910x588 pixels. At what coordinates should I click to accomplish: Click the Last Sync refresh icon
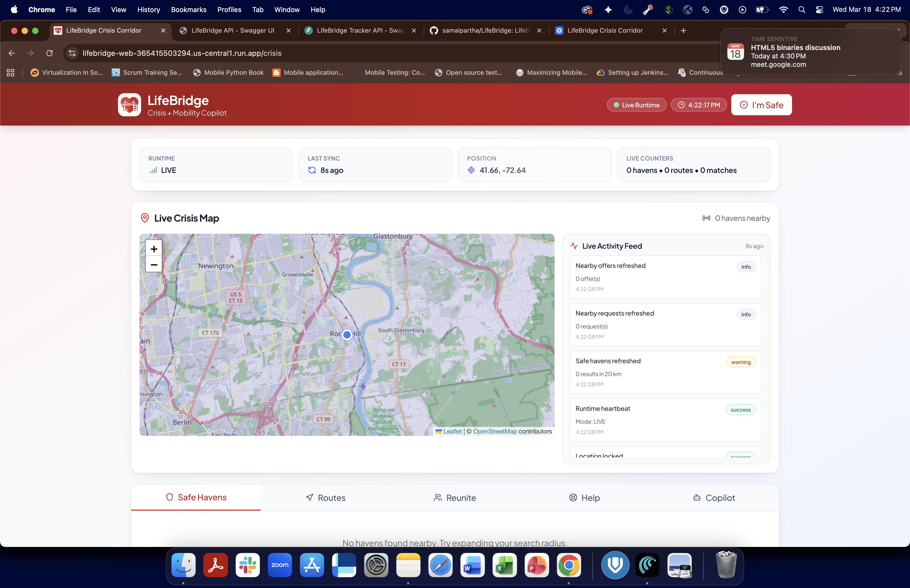(x=312, y=170)
